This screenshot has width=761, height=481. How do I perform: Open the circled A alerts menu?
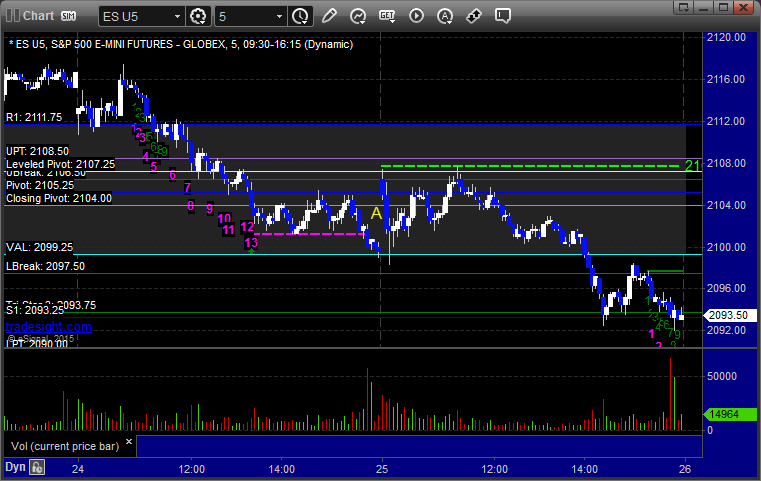tap(445, 17)
